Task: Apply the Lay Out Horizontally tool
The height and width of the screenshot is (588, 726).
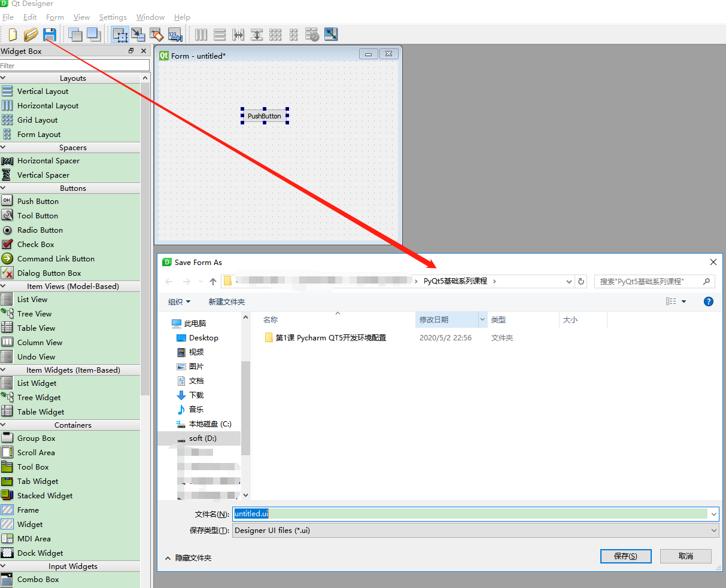Action: click(201, 35)
